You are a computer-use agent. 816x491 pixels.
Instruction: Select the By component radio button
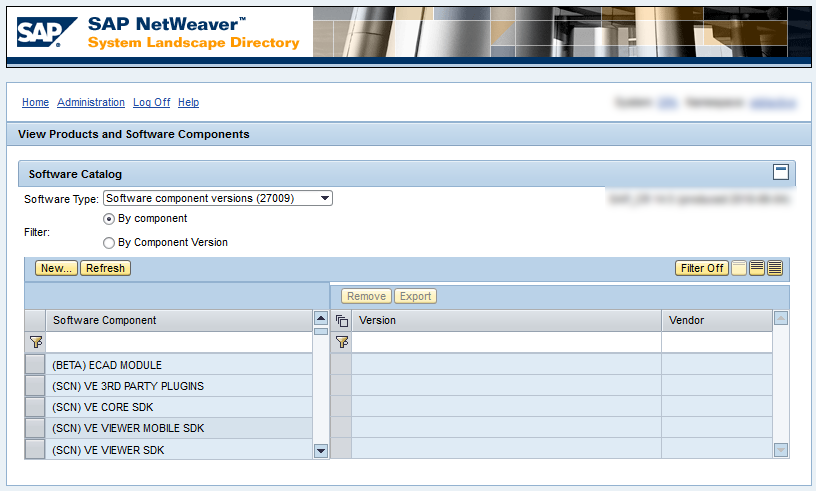[x=109, y=218]
